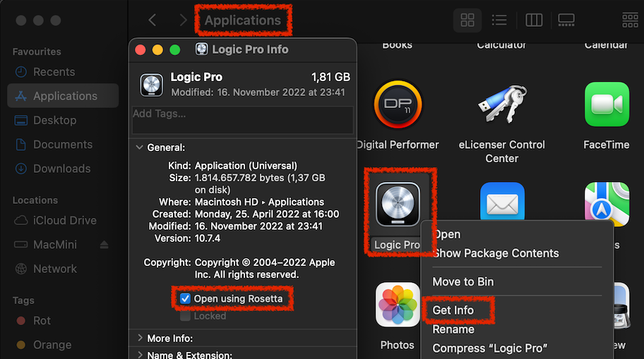
Task: Switch Finder to column view
Action: pyautogui.click(x=534, y=20)
